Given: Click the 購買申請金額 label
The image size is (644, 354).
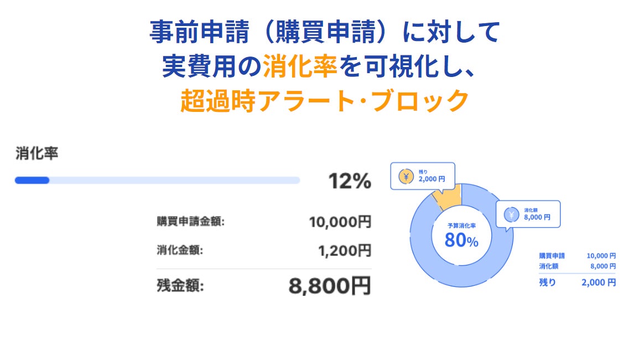Looking at the screenshot, I should (190, 222).
